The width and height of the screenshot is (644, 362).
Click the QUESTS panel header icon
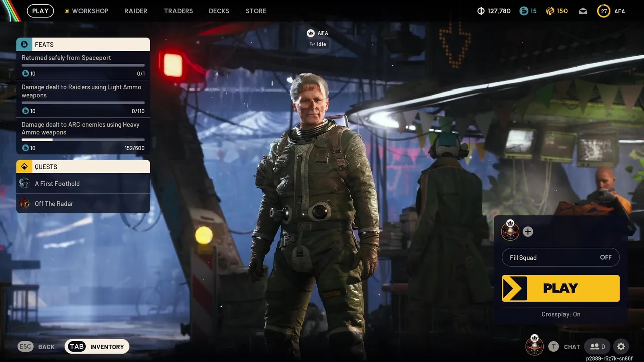[x=24, y=166]
